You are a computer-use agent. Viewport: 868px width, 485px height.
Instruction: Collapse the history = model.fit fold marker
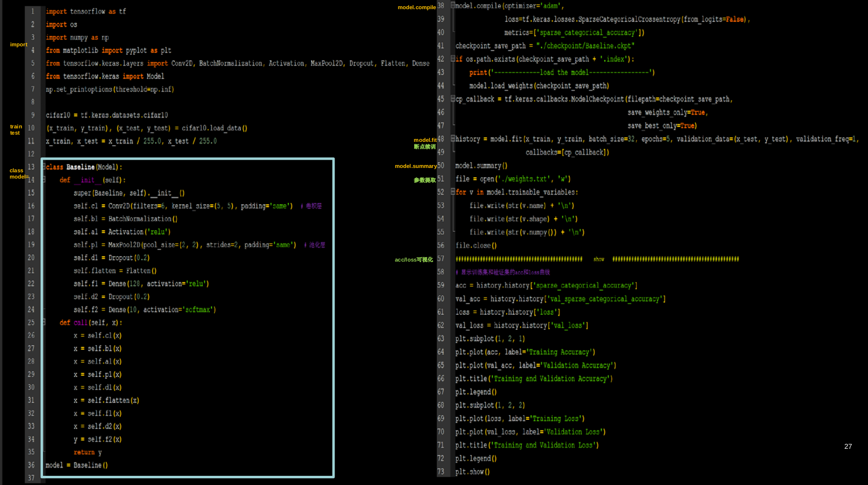click(453, 139)
